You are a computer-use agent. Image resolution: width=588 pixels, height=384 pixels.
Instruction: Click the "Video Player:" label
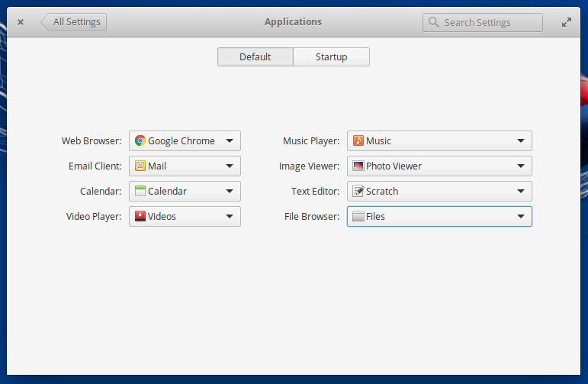94,216
